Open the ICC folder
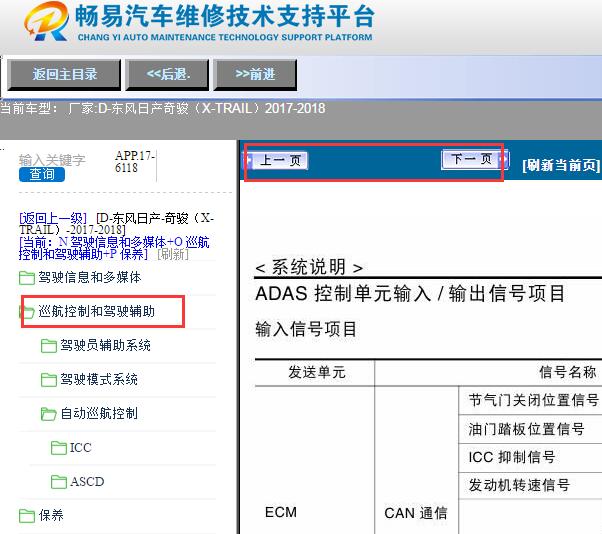Image resolution: width=602 pixels, height=534 pixels. [x=81, y=448]
